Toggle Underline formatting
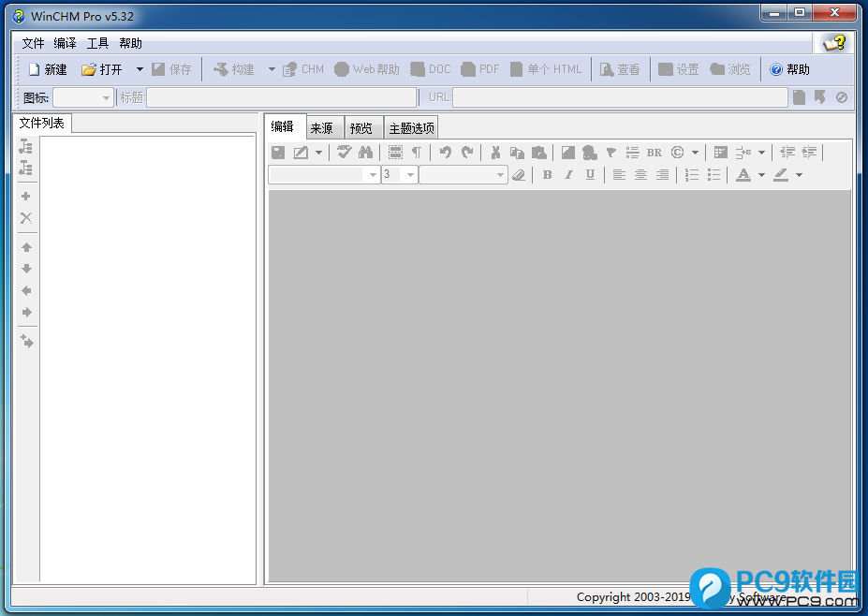This screenshot has width=868, height=616. point(590,175)
